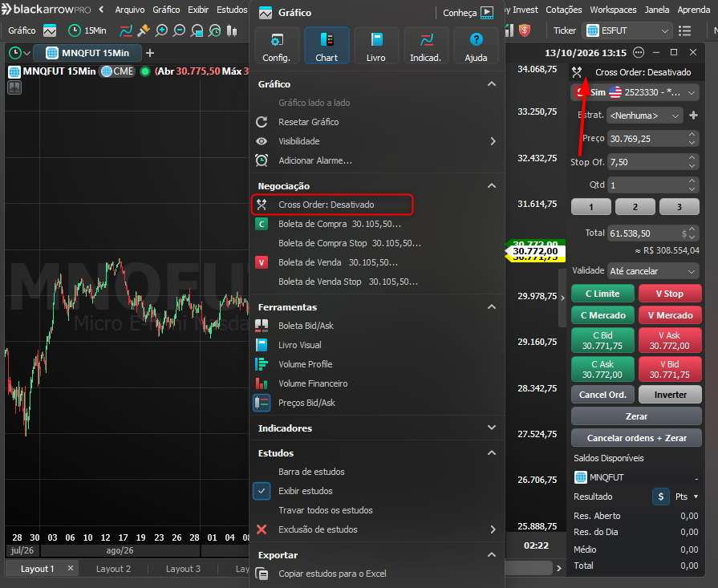The width and height of the screenshot is (718, 588).
Task: Click the candlestick chart type icon
Action: [x=232, y=30]
